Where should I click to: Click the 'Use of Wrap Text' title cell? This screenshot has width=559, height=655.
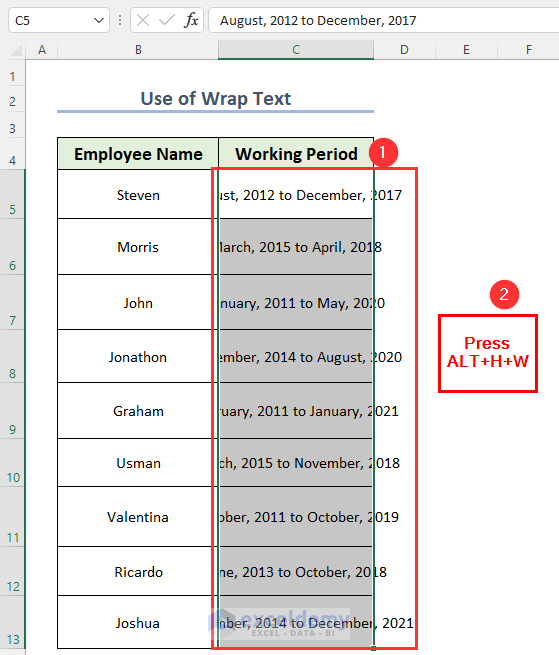216,99
